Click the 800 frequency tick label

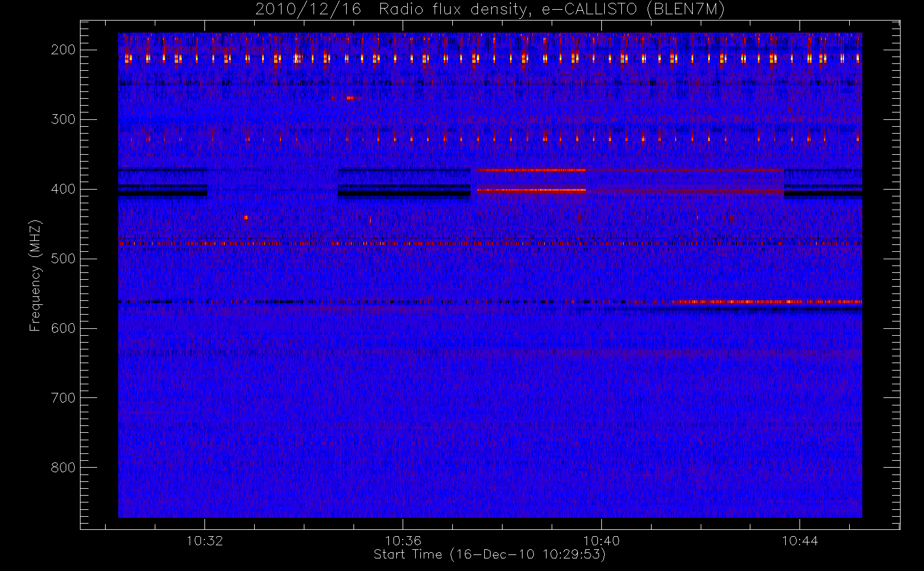63,468
